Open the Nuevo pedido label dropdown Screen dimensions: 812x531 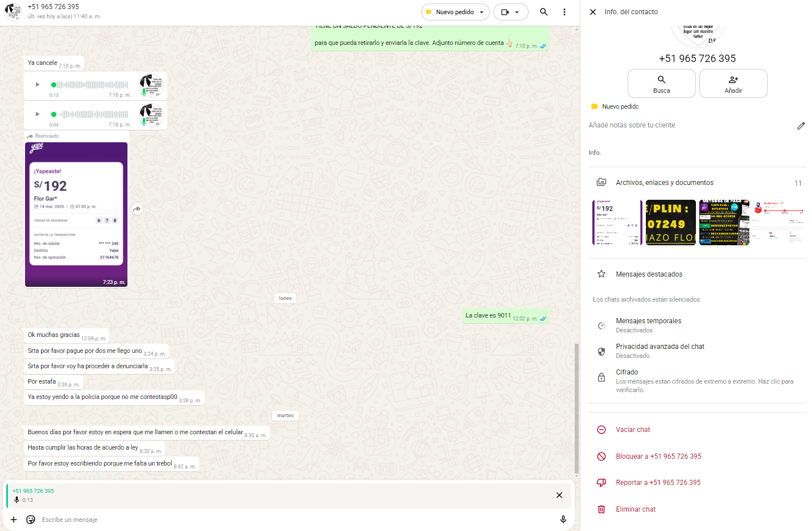(455, 12)
